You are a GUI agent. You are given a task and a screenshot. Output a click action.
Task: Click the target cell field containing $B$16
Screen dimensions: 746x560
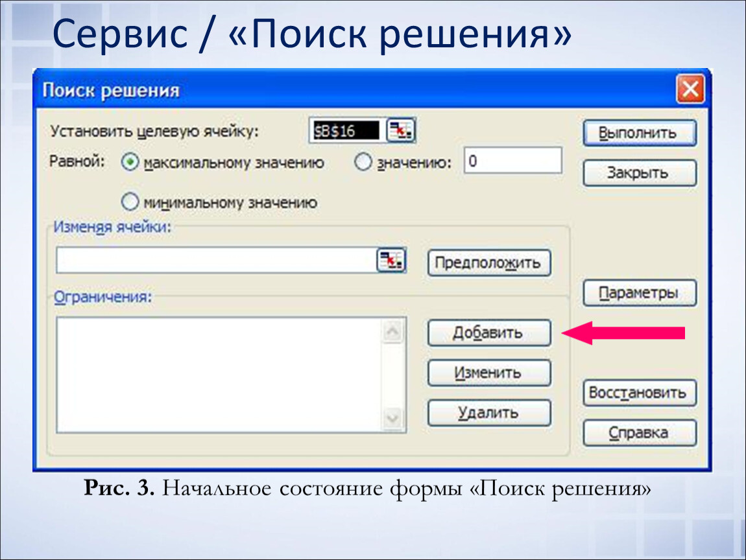(x=345, y=131)
